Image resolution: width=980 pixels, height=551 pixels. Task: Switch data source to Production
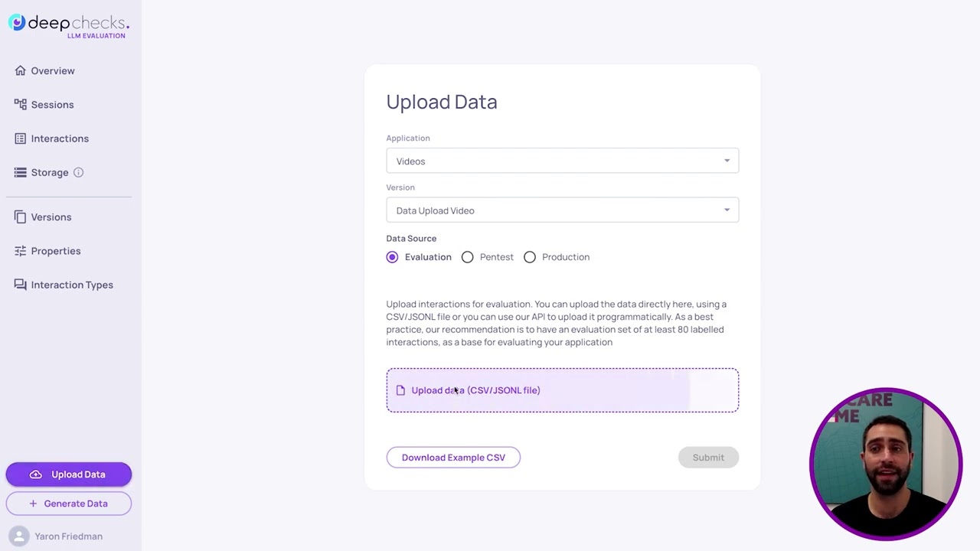[x=530, y=257]
